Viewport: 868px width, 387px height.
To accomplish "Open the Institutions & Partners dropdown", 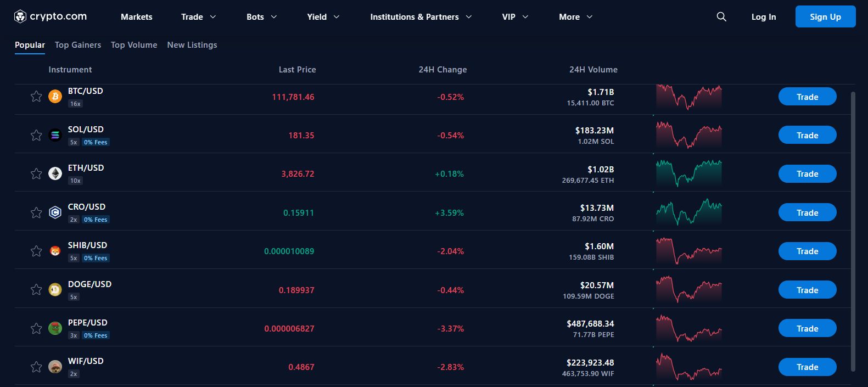I will coord(421,17).
